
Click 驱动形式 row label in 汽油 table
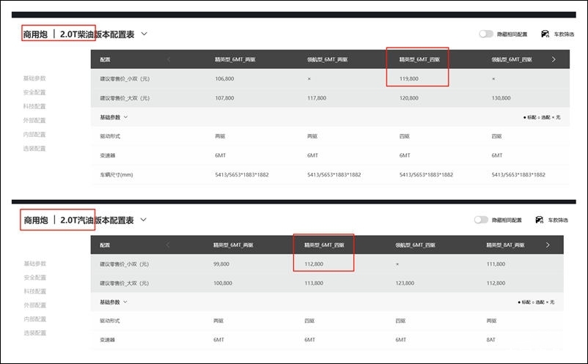[x=110, y=321]
